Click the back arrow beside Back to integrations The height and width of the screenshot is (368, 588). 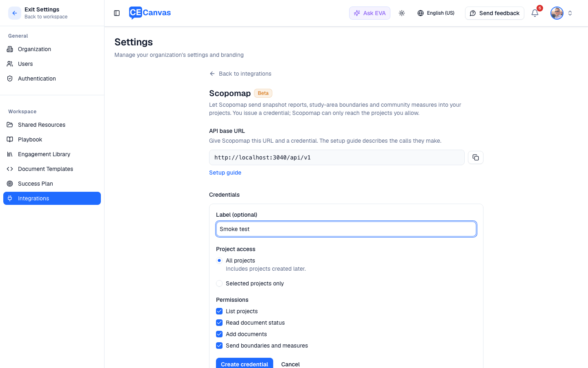(x=212, y=74)
